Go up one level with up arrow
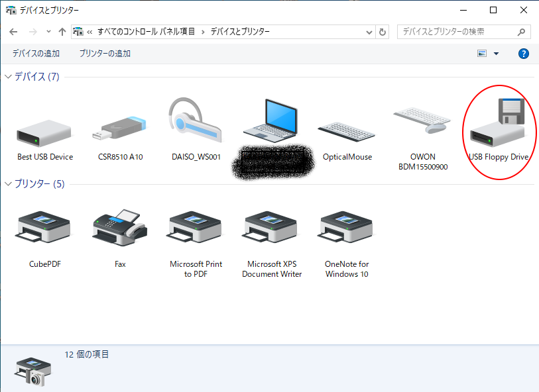The height and width of the screenshot is (392, 539). tap(62, 32)
